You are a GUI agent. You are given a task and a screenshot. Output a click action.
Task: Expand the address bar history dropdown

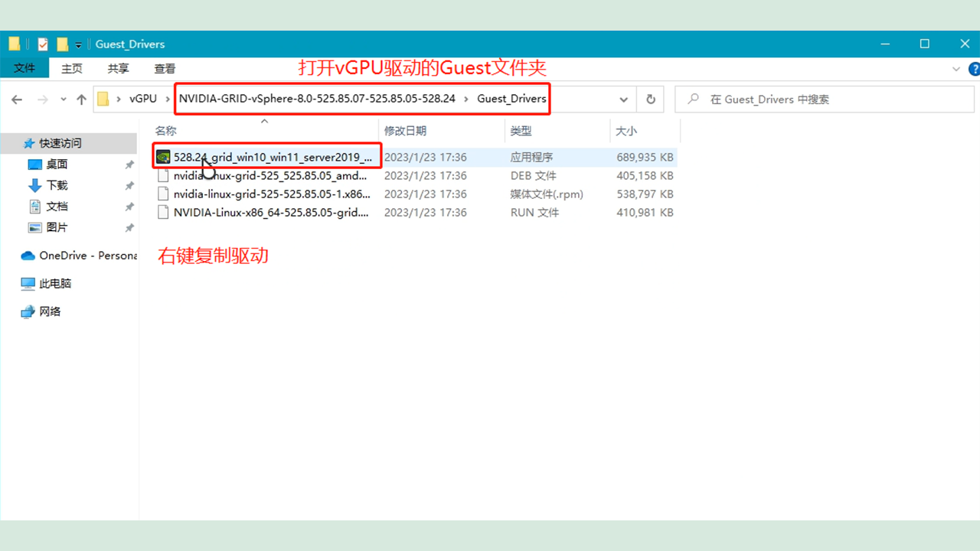tap(624, 99)
